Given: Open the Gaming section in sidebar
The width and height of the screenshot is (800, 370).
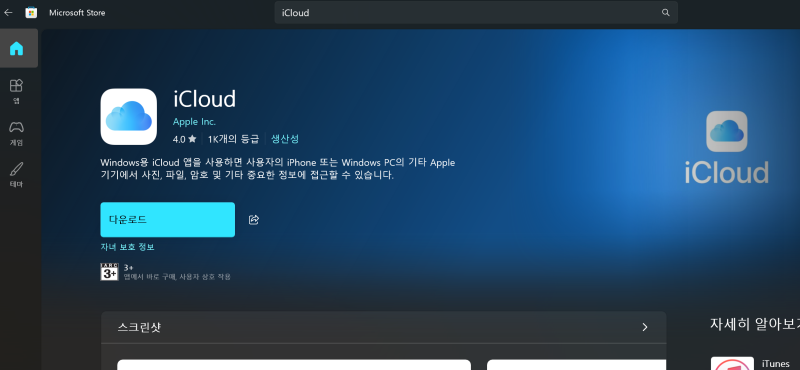Looking at the screenshot, I should tap(17, 133).
